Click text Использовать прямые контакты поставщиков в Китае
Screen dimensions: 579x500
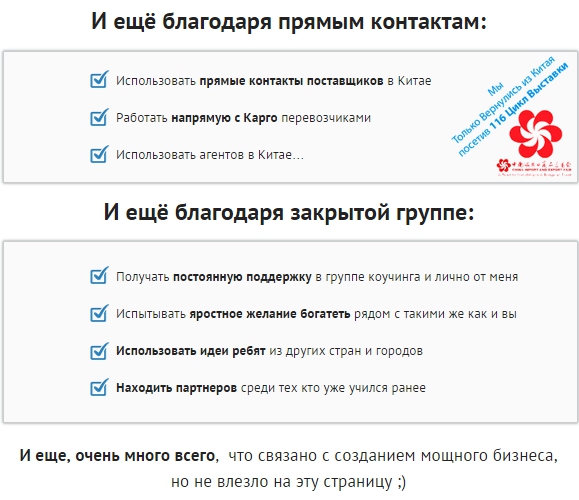pyautogui.click(x=274, y=81)
